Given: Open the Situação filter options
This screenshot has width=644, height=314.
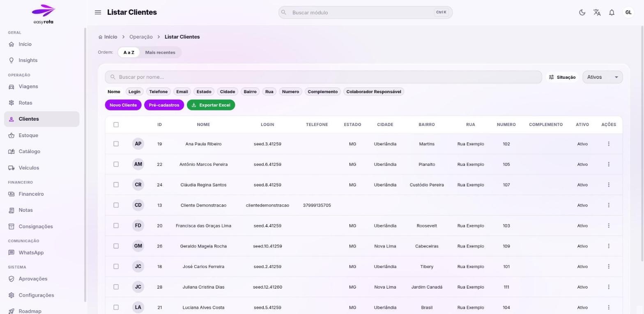Looking at the screenshot, I should coord(562,77).
